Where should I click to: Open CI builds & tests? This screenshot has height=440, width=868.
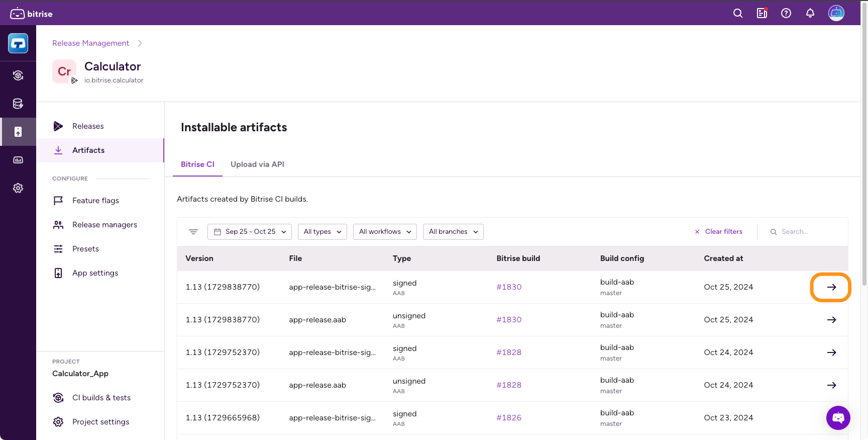coord(100,398)
